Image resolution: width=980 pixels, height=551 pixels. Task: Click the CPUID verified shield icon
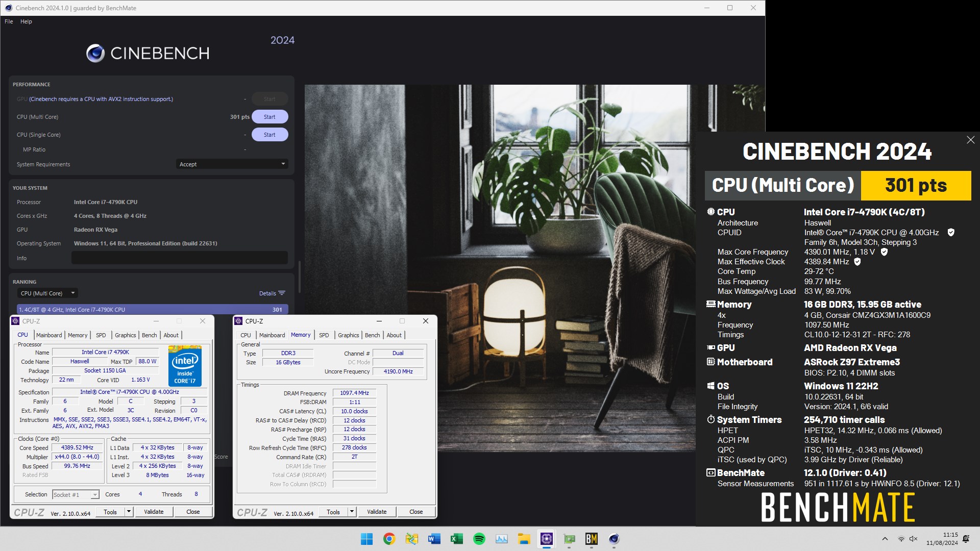(951, 233)
